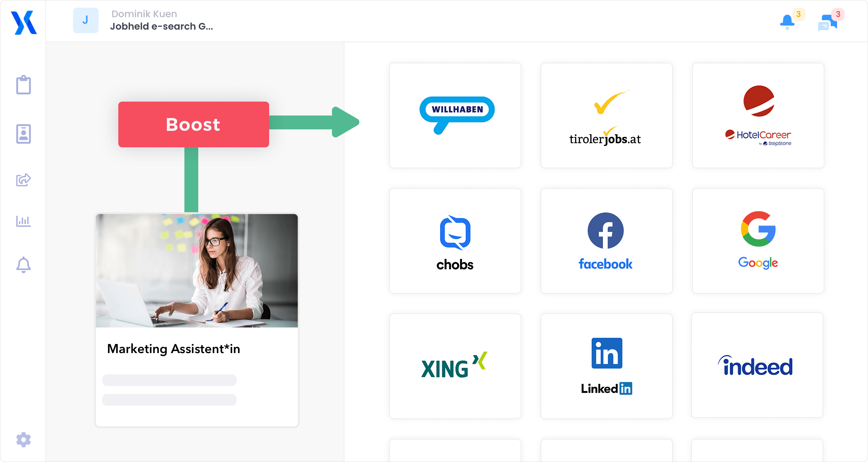Choose the Google channel card
Screen dimensions: 868x462
(758, 241)
